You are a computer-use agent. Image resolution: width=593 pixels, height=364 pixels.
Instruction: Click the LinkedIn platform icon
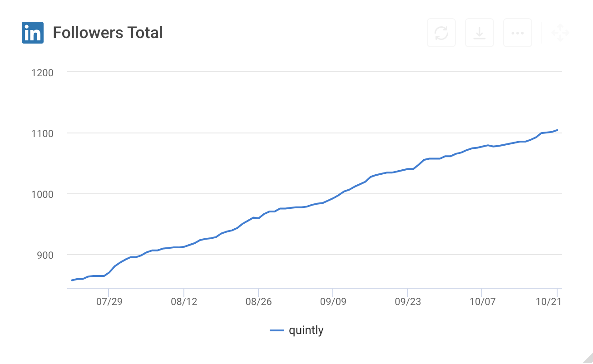tap(32, 32)
